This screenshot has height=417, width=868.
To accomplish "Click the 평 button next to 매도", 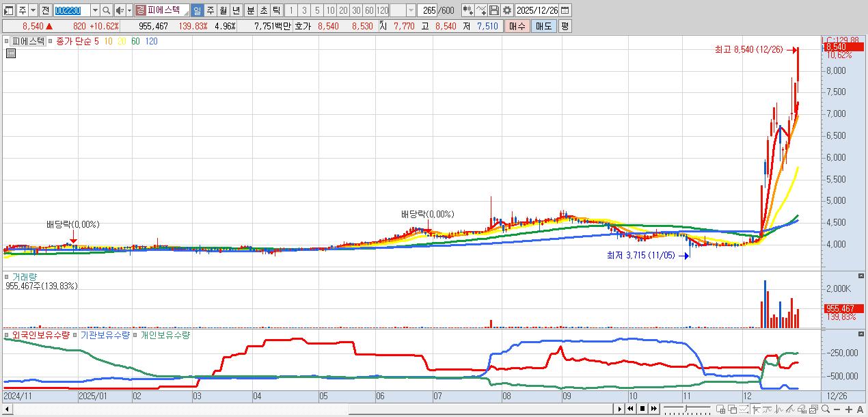I will [x=565, y=26].
